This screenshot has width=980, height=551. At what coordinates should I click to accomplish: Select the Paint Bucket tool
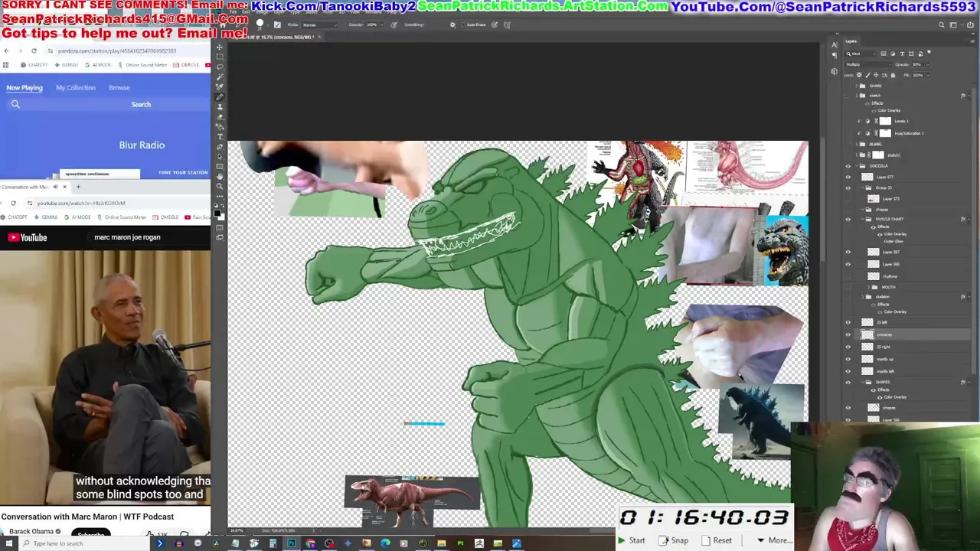tap(220, 126)
